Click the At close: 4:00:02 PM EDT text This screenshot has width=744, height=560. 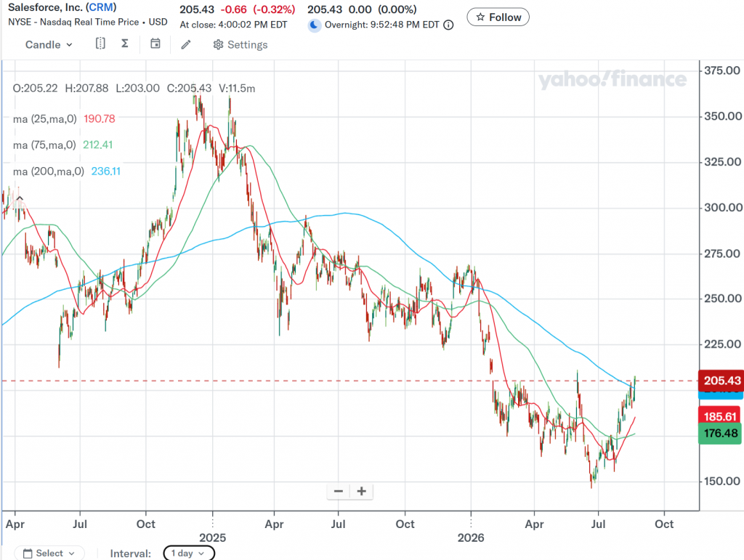pyautogui.click(x=233, y=25)
